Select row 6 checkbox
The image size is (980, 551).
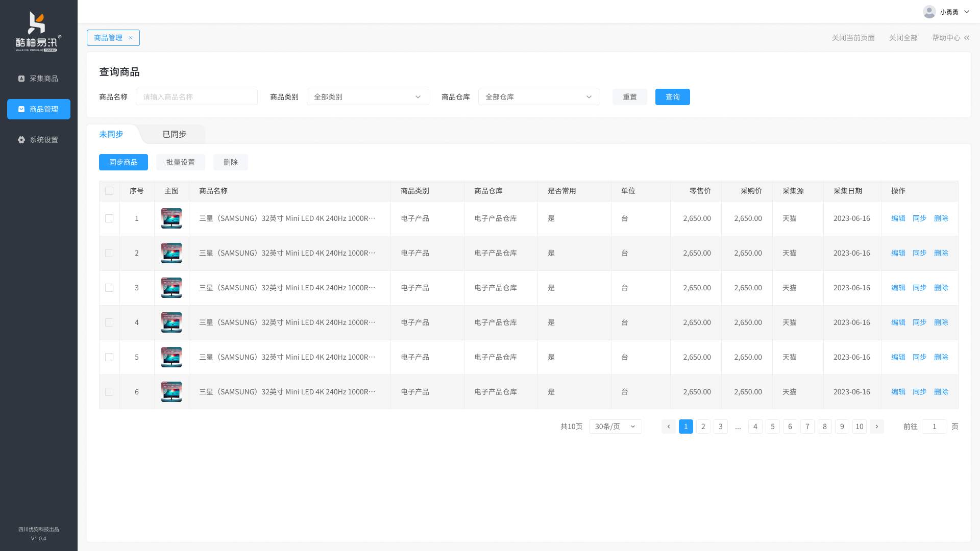(x=109, y=392)
